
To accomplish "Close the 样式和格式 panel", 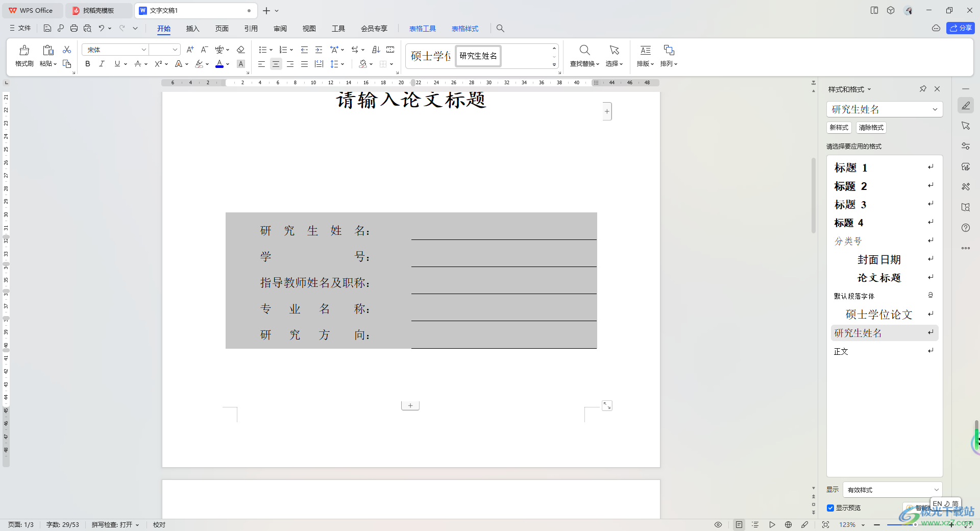I will click(937, 89).
